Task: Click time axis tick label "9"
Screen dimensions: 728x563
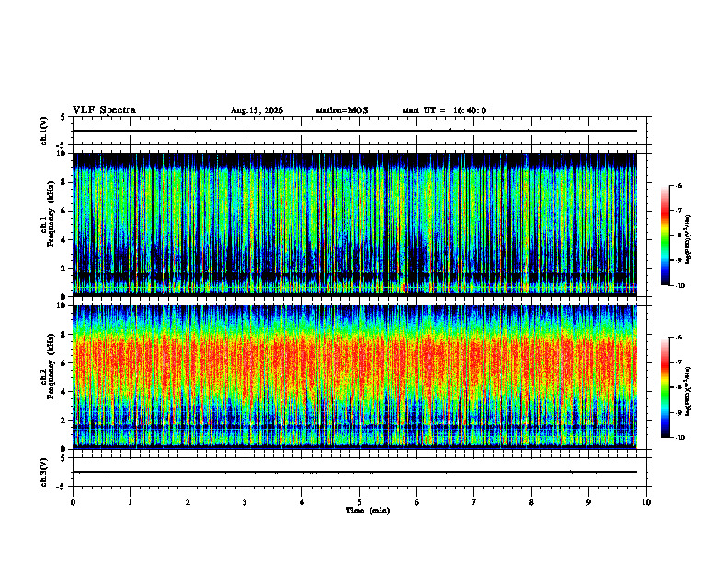Action: (588, 502)
